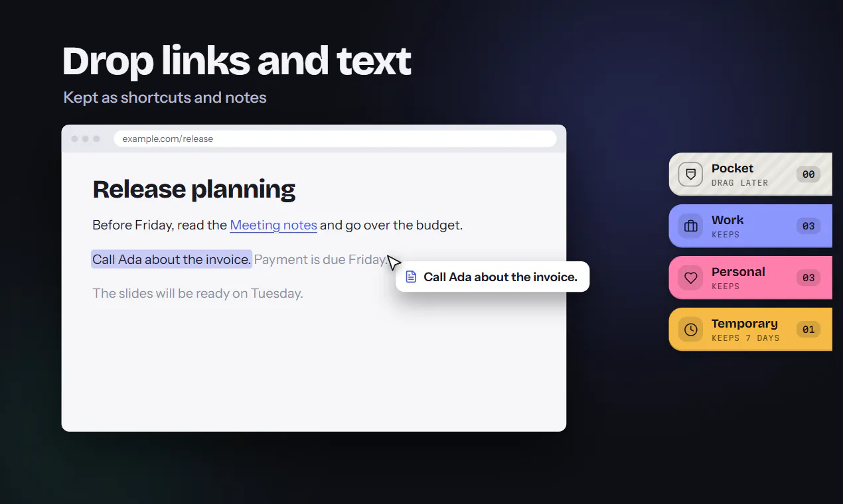Click the "Drop links and text" headline
The height and width of the screenshot is (504, 843).
point(237,62)
